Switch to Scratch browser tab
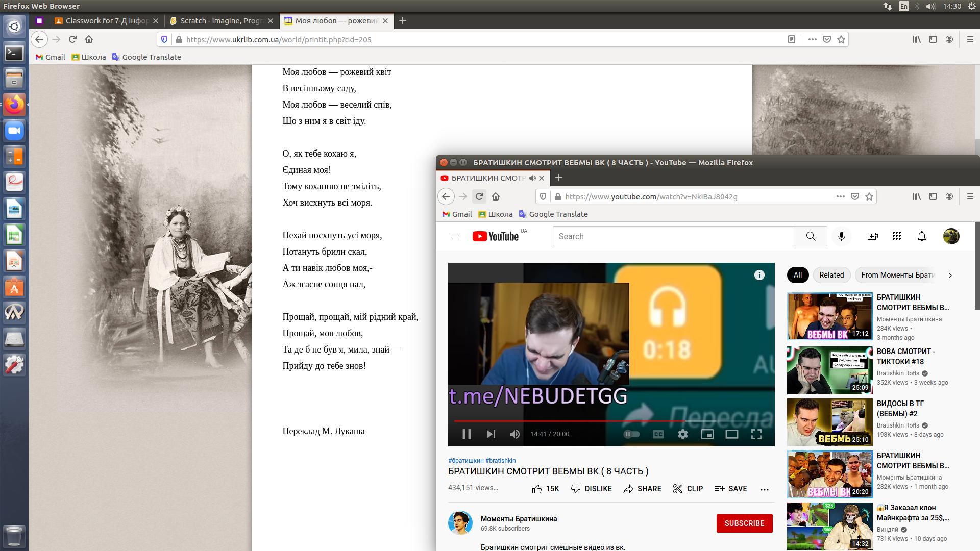Viewport: 980px width, 551px height. pyautogui.click(x=221, y=21)
